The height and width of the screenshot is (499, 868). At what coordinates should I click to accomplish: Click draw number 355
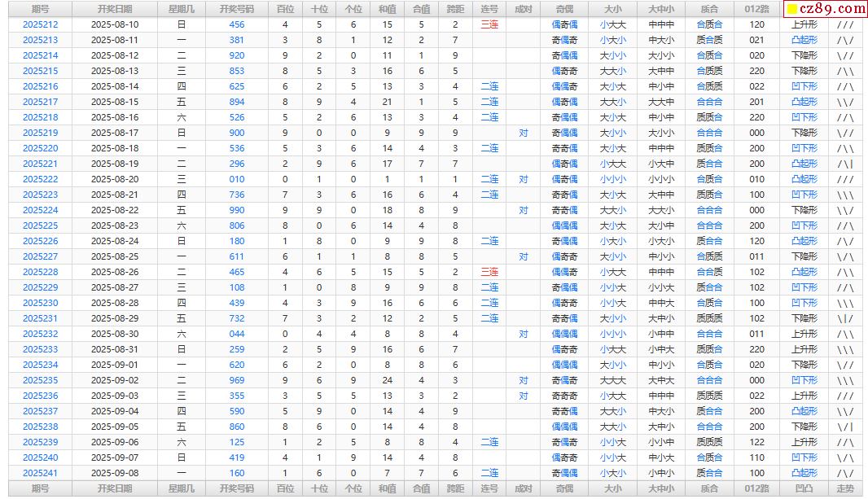click(x=237, y=396)
